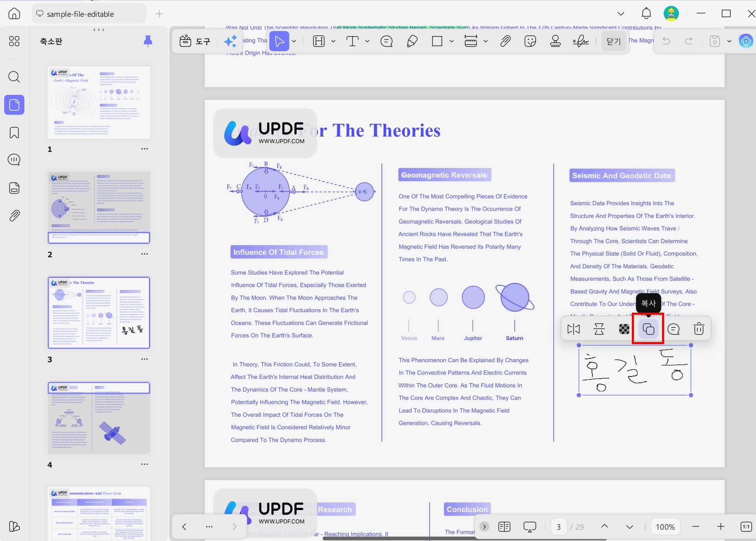The height and width of the screenshot is (541, 756).
Task: Select the pencil drawing tool
Action: [x=412, y=41]
